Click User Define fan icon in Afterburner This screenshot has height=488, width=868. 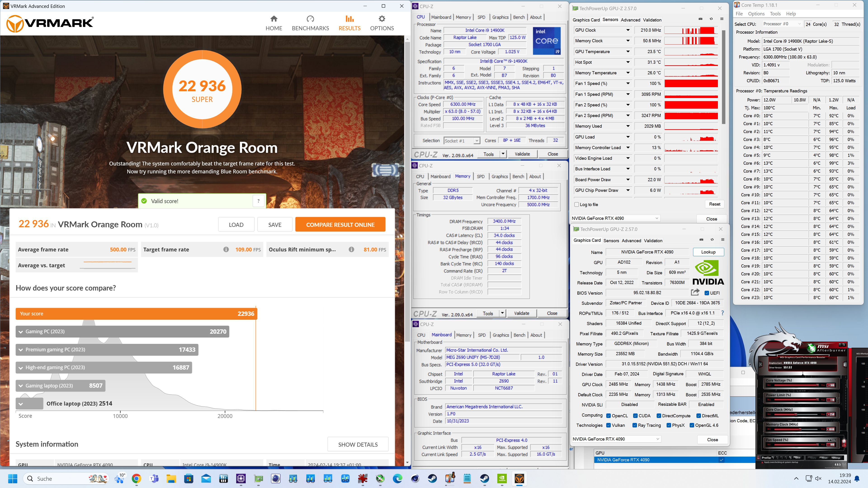844,443
